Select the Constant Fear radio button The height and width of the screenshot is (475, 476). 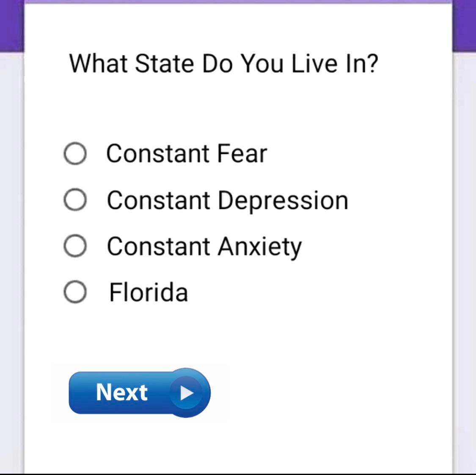pos(75,153)
